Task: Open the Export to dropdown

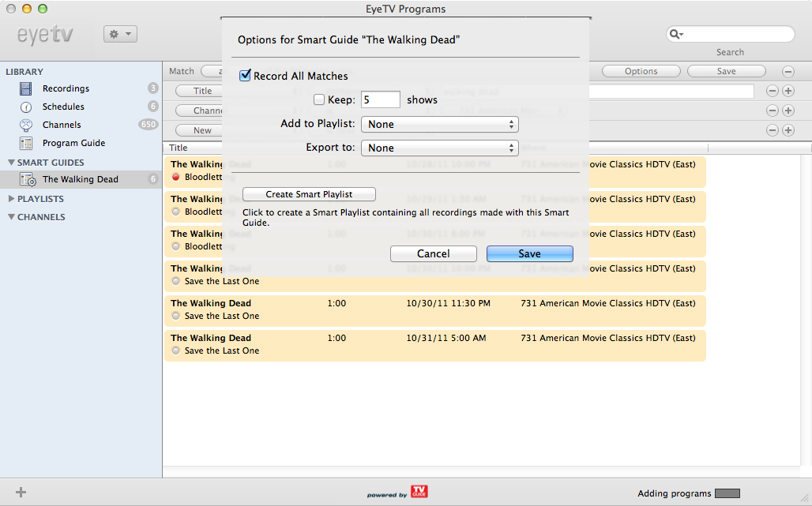Action: click(x=439, y=148)
